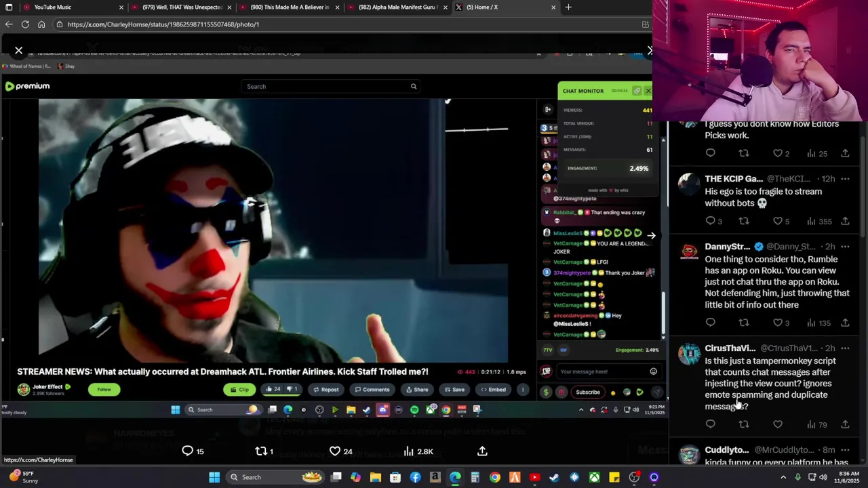868x488 pixels.
Task: Open THE KCIP Ga... profile avatar
Action: click(689, 184)
